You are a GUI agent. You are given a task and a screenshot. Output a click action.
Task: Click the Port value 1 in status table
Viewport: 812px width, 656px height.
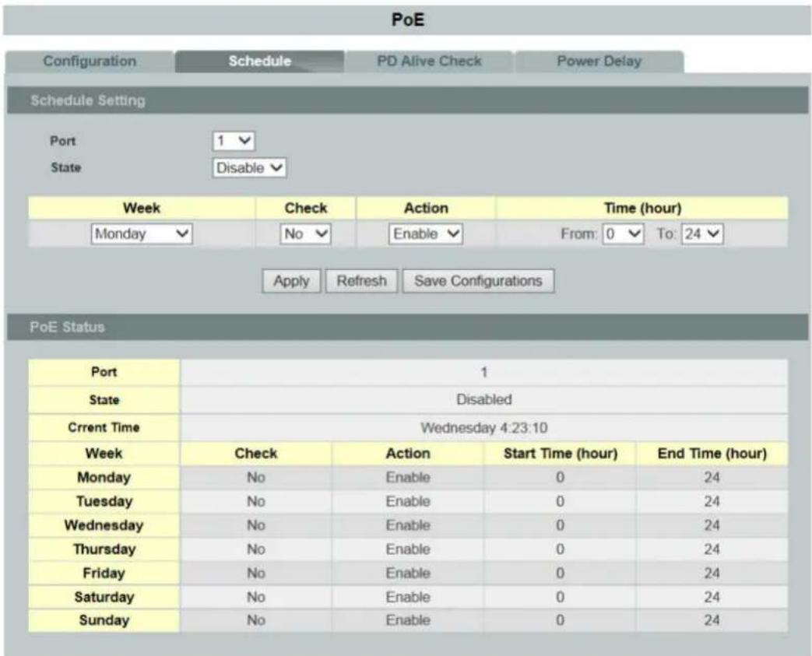click(483, 372)
